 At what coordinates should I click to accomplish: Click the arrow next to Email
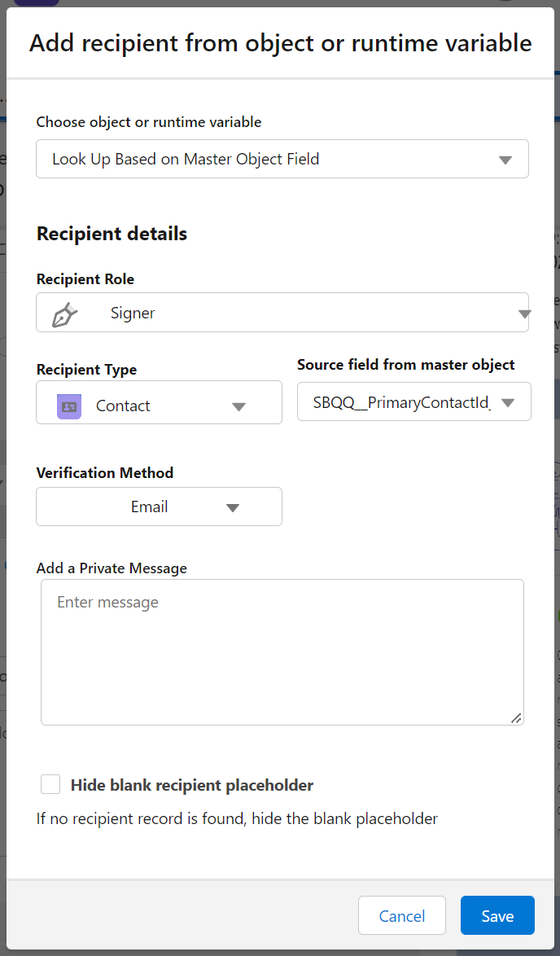pos(233,507)
